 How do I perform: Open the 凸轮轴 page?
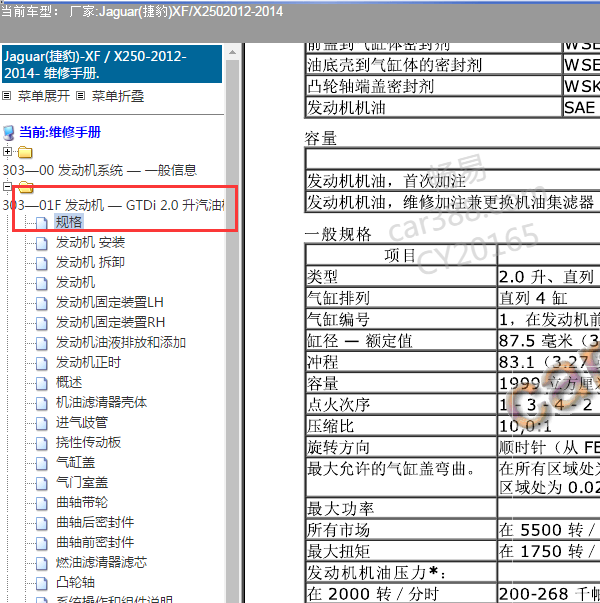coord(75,582)
